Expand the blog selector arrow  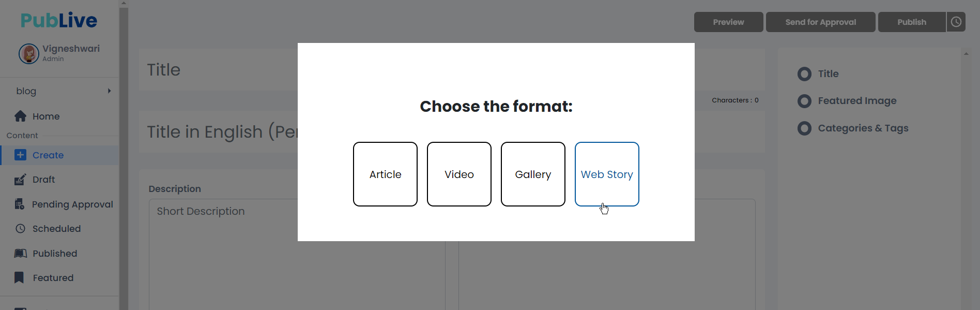pos(109,91)
